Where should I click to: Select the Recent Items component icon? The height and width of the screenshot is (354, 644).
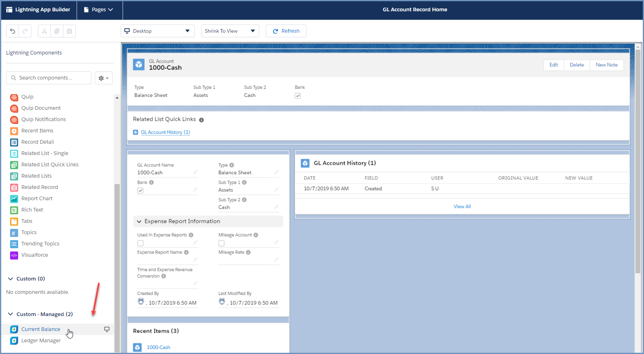coord(14,131)
